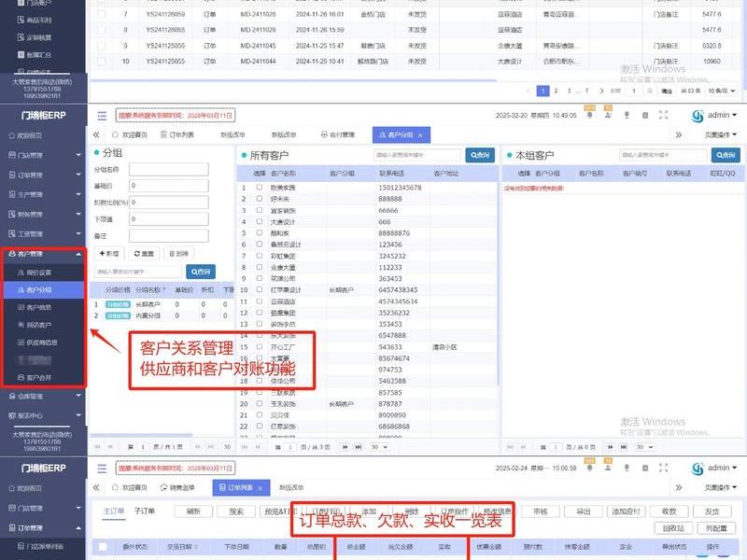Click 收款 button in bottom order toolbar
The height and width of the screenshot is (560, 747).
tap(669, 511)
